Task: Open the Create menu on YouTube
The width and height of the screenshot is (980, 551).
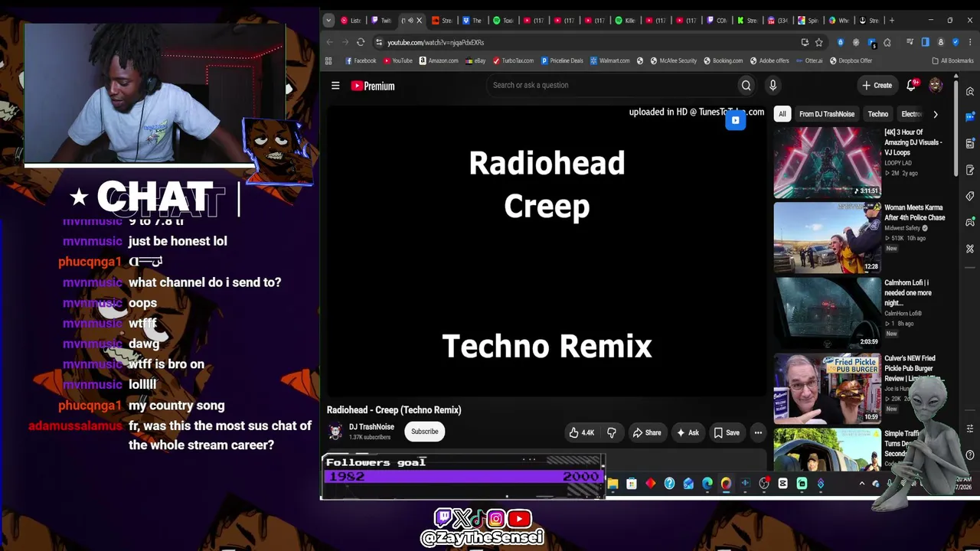Action: [877, 86]
